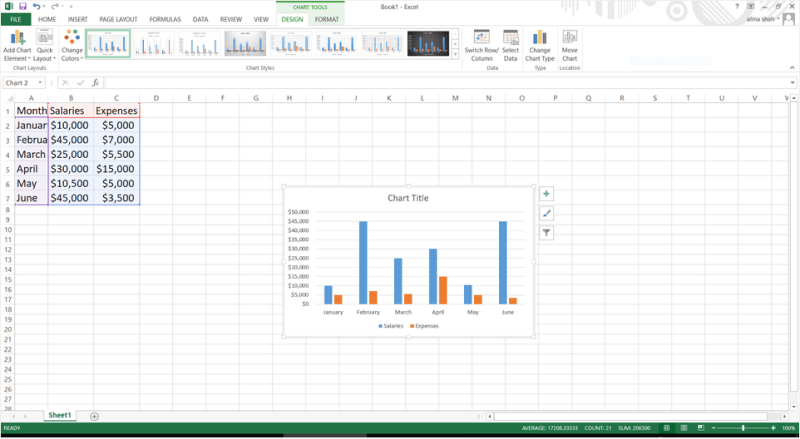Select the June month cell
800x439 pixels.
coord(31,198)
